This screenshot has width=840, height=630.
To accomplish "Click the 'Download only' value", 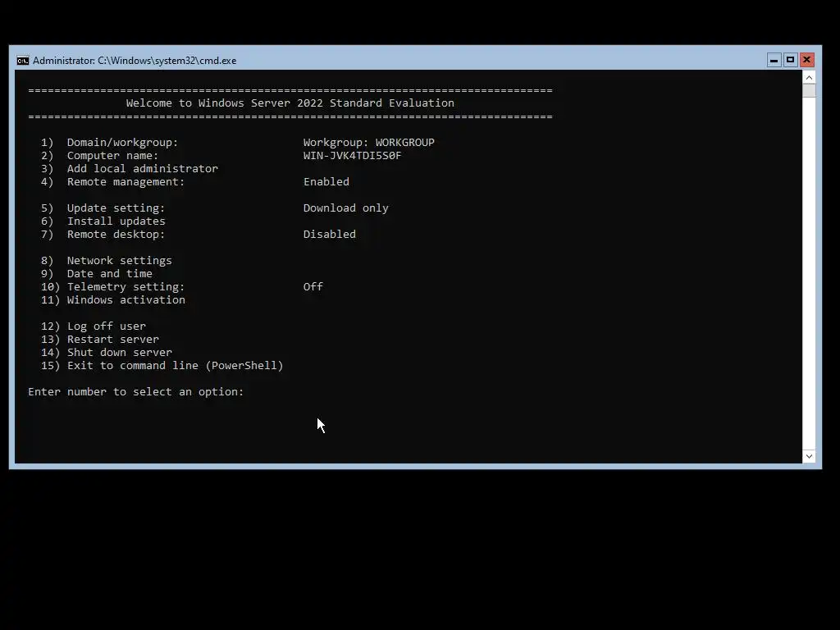I will point(345,208).
